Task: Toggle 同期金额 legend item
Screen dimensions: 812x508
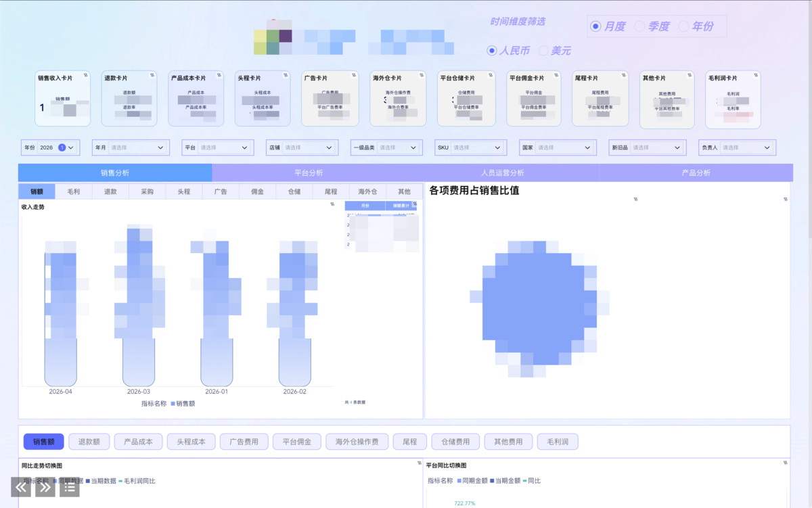Action: (x=472, y=481)
